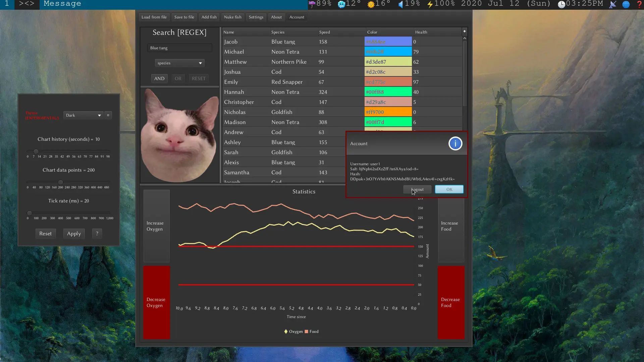Image resolution: width=644 pixels, height=362 pixels.
Task: Click the small square icon beside the Dark theme dropdown
Action: (108, 115)
